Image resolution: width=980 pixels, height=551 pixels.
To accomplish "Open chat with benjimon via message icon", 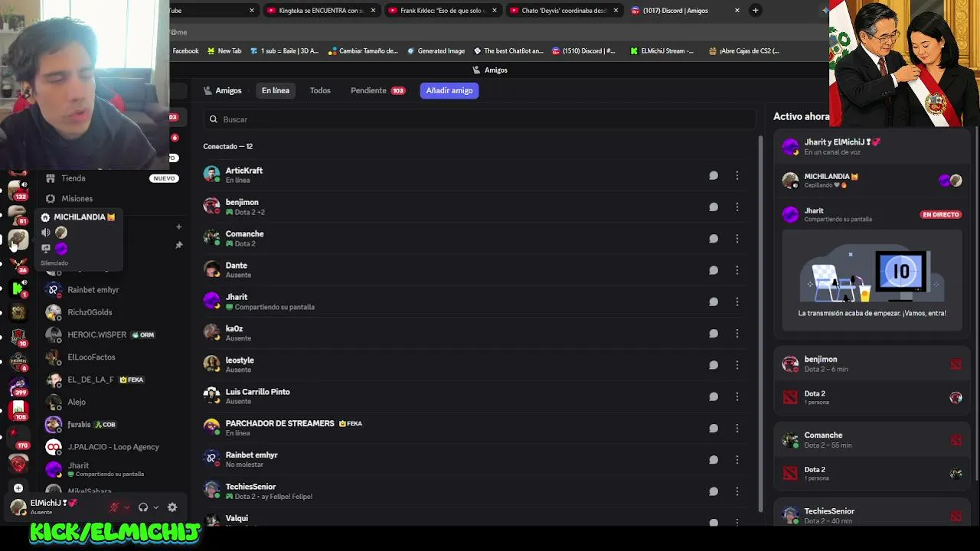I will point(714,207).
